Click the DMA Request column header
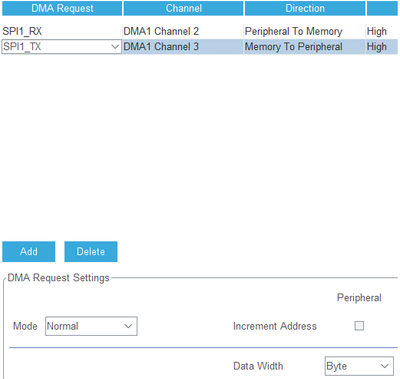 click(62, 8)
